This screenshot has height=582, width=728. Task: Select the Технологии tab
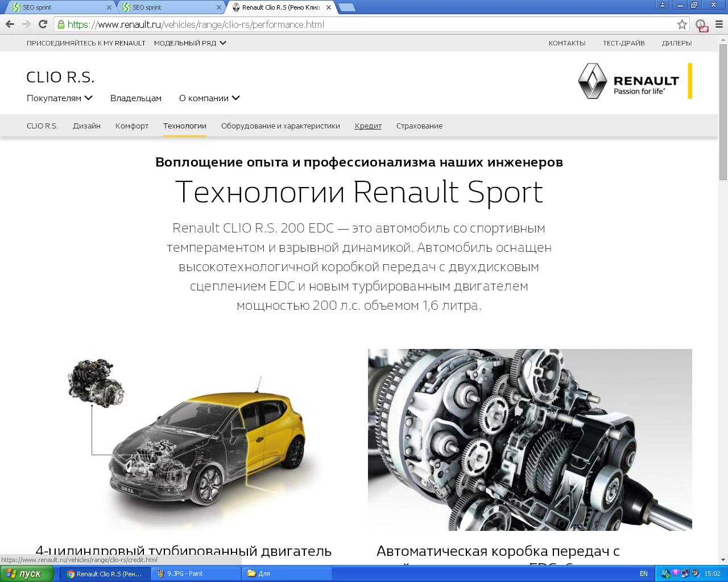tap(185, 126)
